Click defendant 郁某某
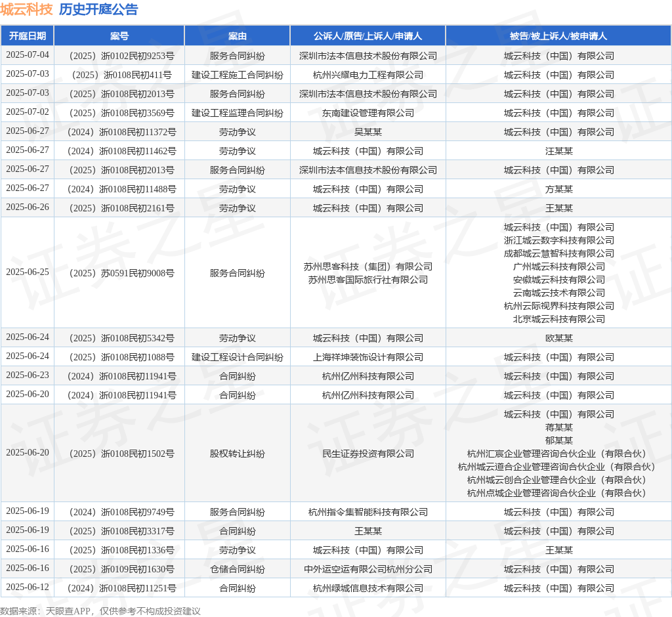 [559, 440]
